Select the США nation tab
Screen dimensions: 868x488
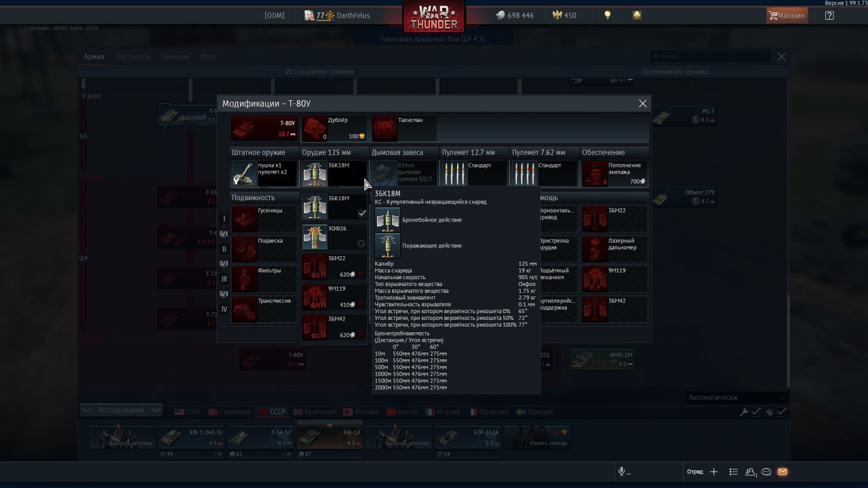coord(188,411)
